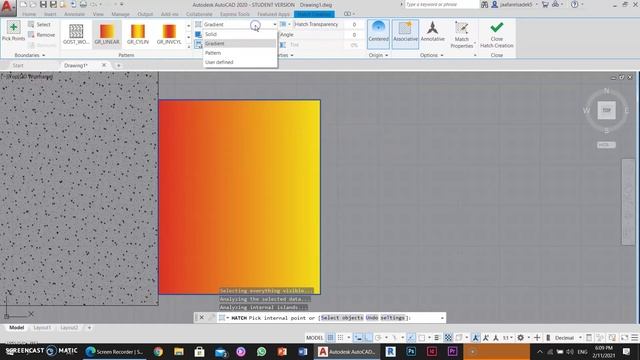Toggle the Annotative hatch option

coord(432,32)
